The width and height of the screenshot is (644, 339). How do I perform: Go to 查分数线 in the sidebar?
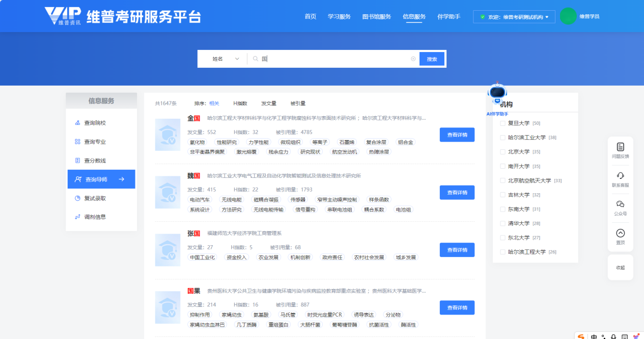95,161
